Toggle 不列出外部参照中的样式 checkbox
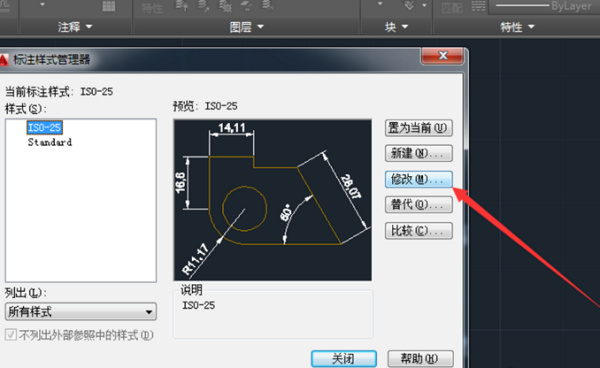 coord(11,335)
